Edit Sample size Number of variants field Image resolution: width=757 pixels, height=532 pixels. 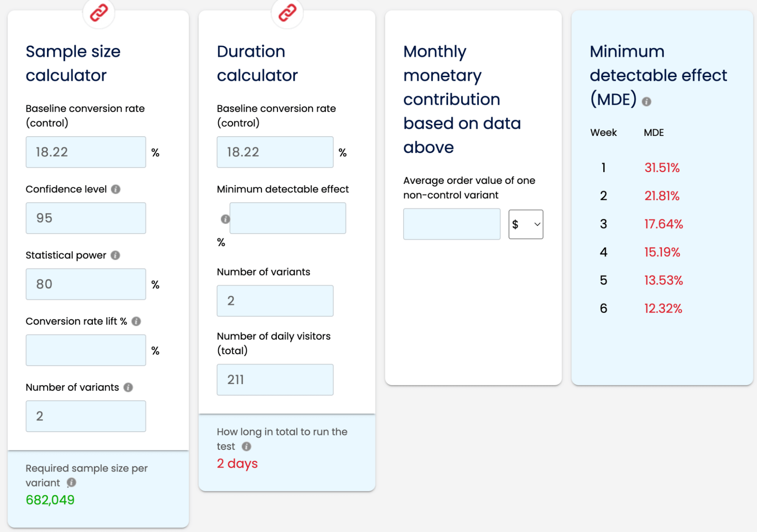pos(86,416)
